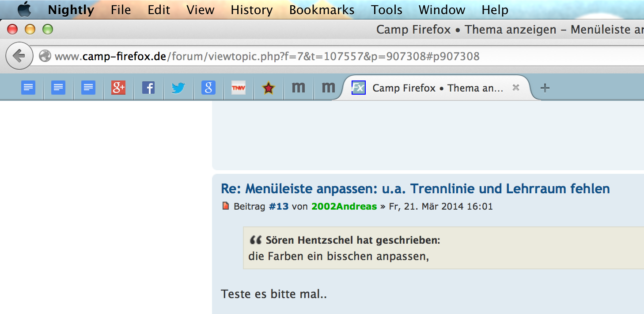Open the 2002Andreas user profile link
This screenshot has width=644, height=314.
pyautogui.click(x=344, y=207)
